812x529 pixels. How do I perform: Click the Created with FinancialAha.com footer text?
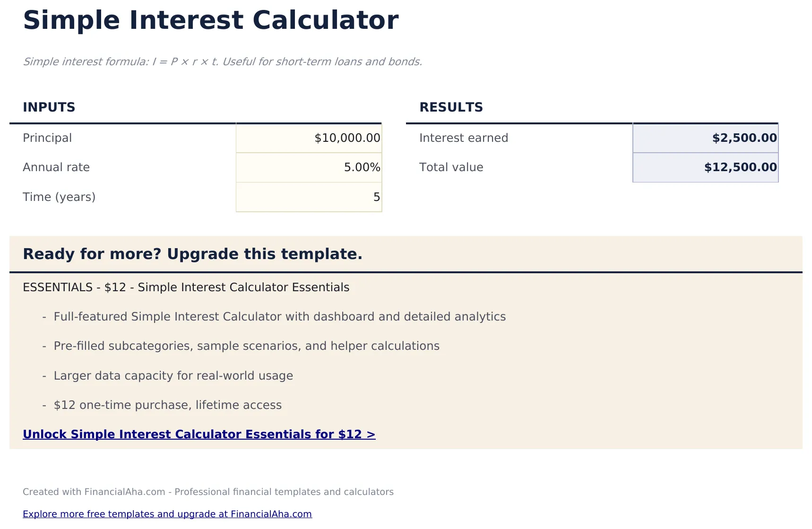tap(208, 492)
